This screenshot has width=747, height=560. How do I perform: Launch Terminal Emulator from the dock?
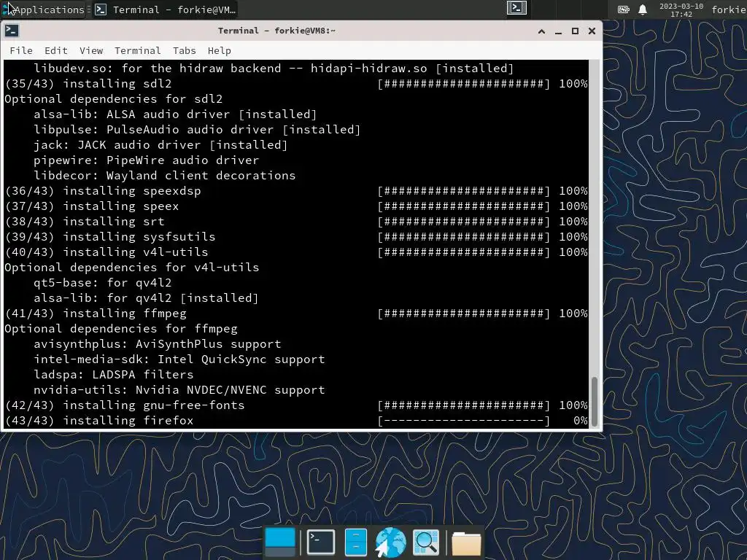click(321, 542)
